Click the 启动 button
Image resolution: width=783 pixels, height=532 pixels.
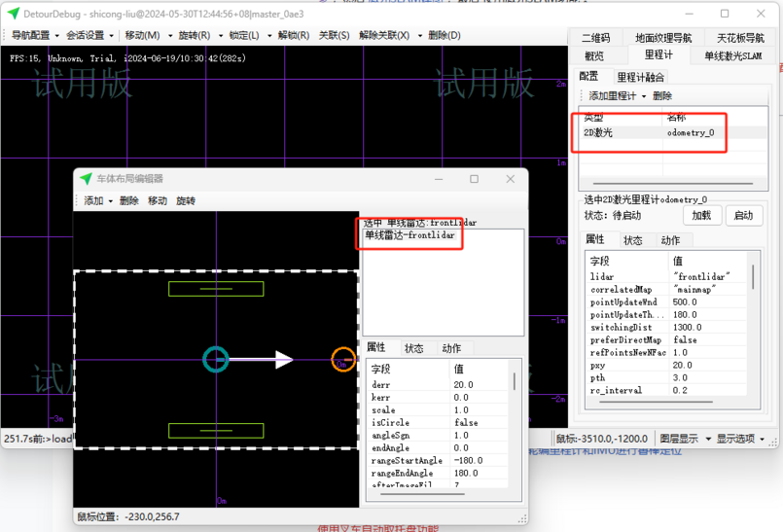742,215
